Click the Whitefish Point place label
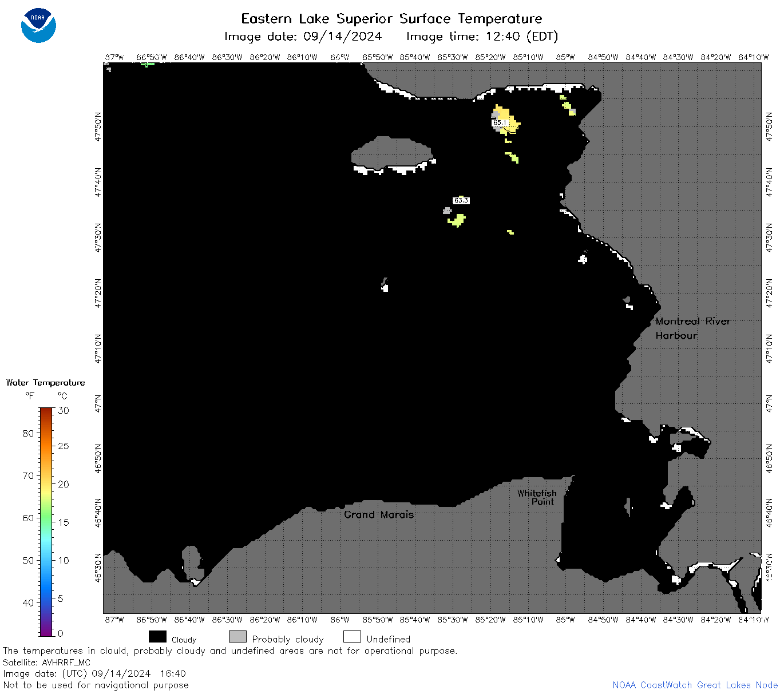784x694 pixels. point(537,497)
